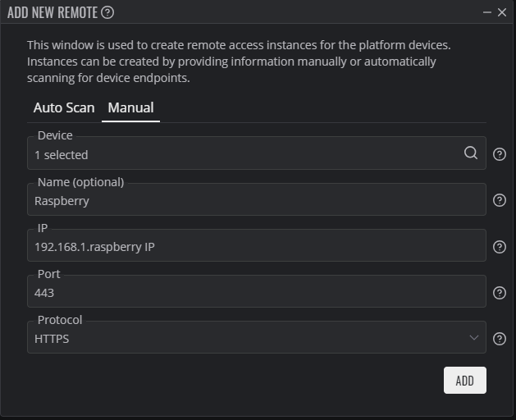The width and height of the screenshot is (516, 420).
Task: Focus the Name field containing Raspberry
Action: (256, 200)
